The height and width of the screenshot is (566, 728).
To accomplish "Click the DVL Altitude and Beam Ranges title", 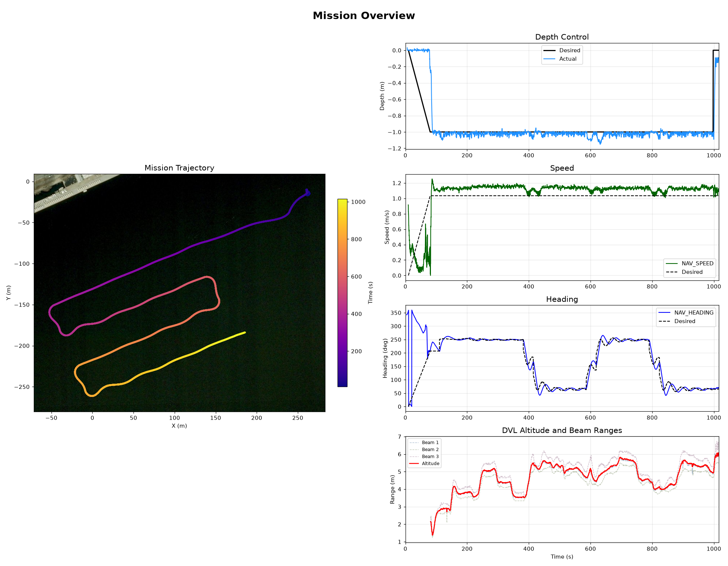I will tap(562, 430).
